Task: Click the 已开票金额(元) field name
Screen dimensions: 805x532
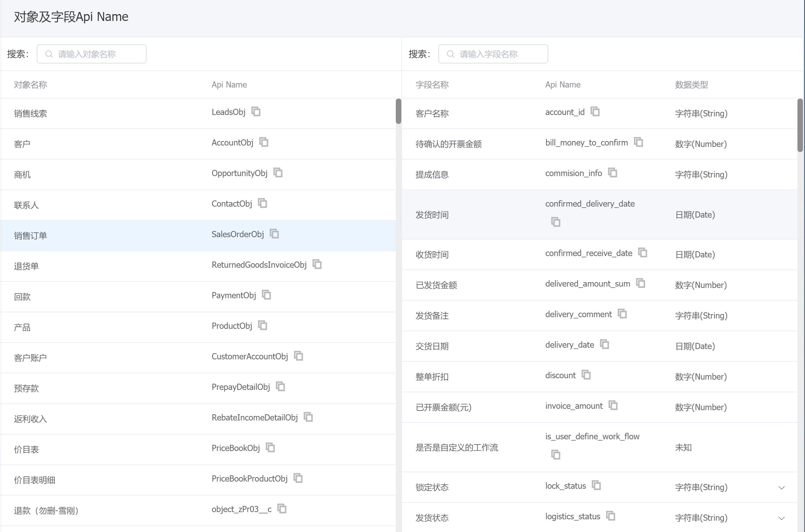Action: (x=444, y=407)
